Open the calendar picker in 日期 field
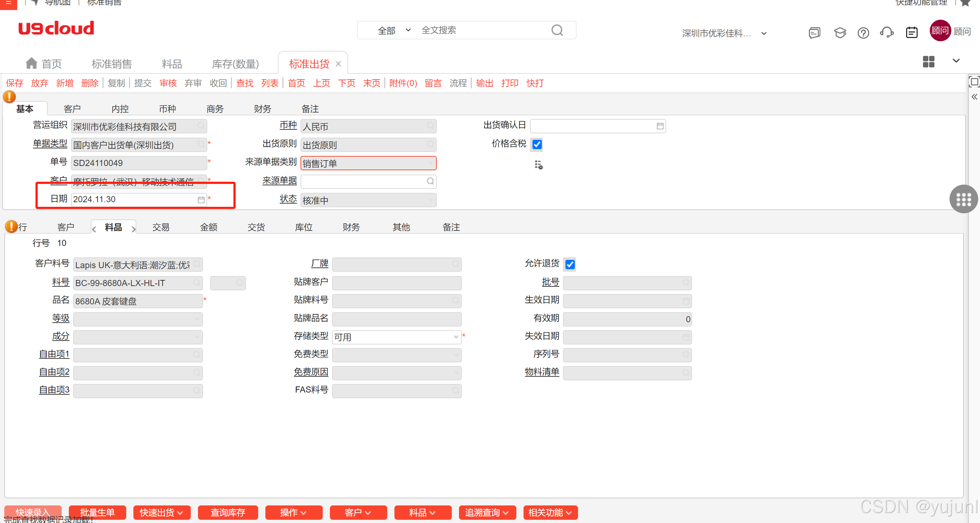980x523 pixels. [x=201, y=200]
